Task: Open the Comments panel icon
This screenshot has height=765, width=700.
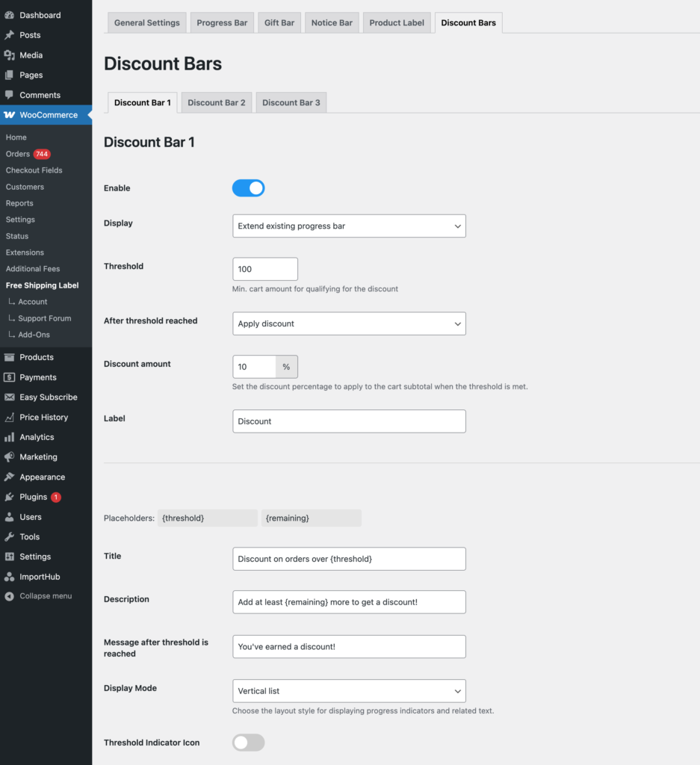Action: [x=11, y=95]
